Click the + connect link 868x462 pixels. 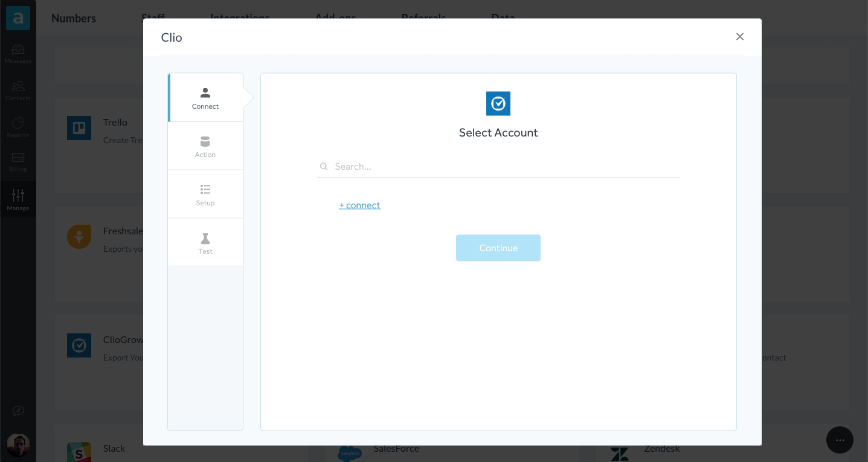click(359, 205)
